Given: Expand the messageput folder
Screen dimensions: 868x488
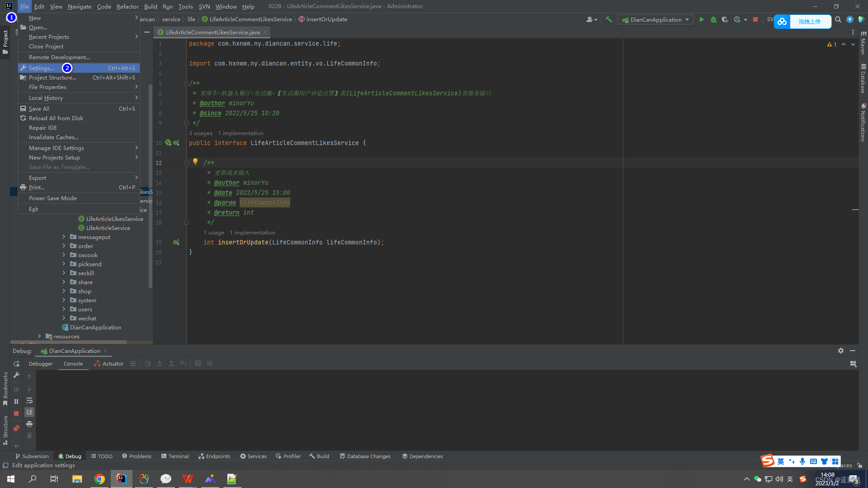Looking at the screenshot, I should pyautogui.click(x=64, y=237).
